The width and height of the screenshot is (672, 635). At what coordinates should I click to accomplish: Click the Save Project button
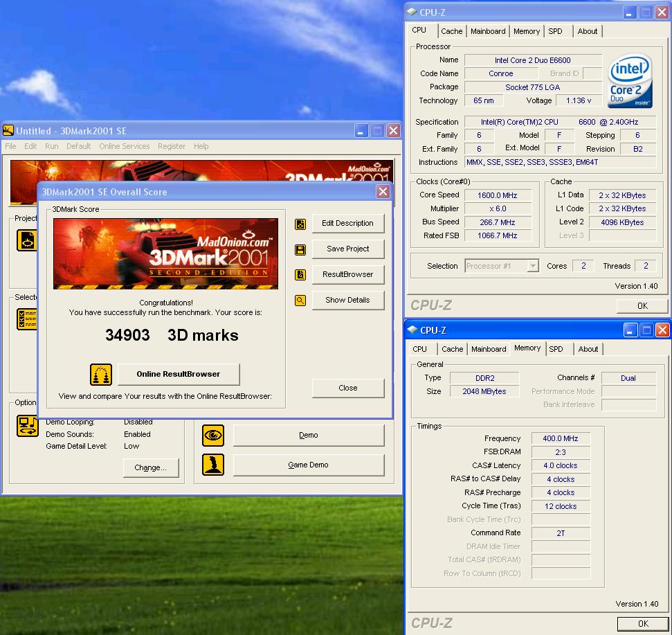pos(347,249)
